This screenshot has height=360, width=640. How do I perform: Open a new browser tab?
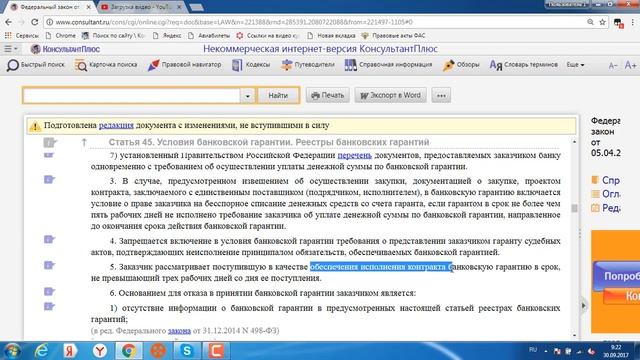point(196,7)
